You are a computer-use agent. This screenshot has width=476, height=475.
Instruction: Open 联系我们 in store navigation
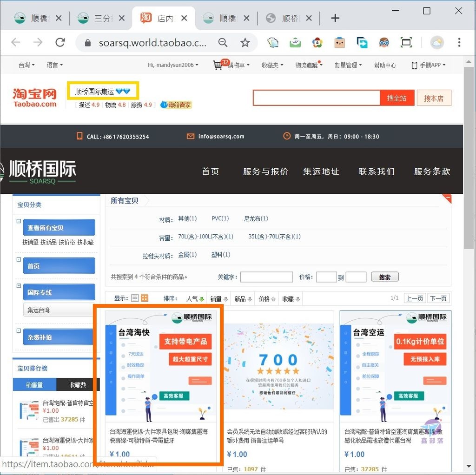[x=377, y=172]
